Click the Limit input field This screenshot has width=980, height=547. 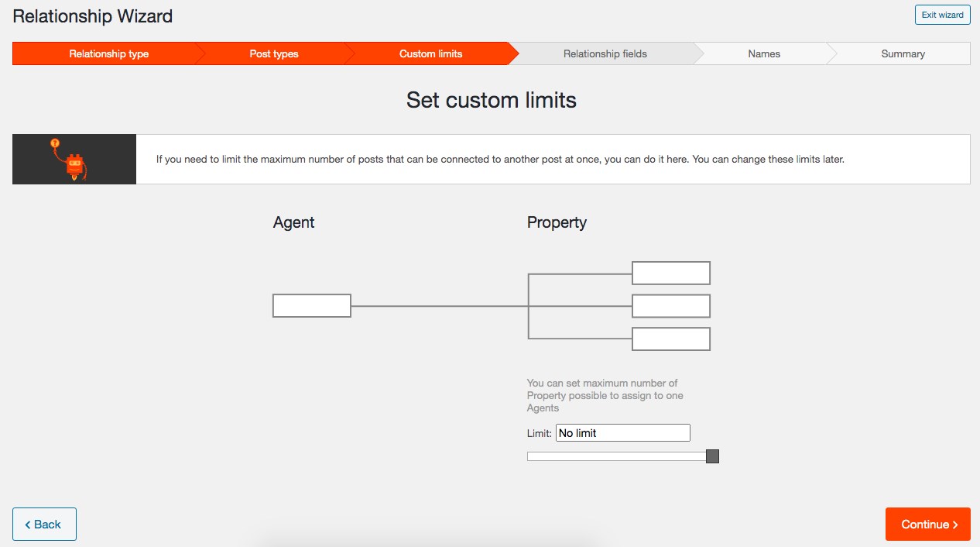point(622,433)
